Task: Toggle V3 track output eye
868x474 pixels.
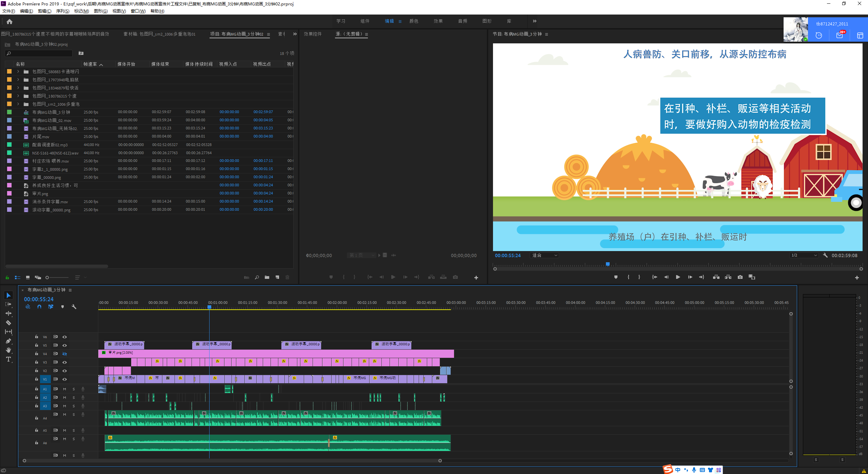Action: tap(64, 362)
